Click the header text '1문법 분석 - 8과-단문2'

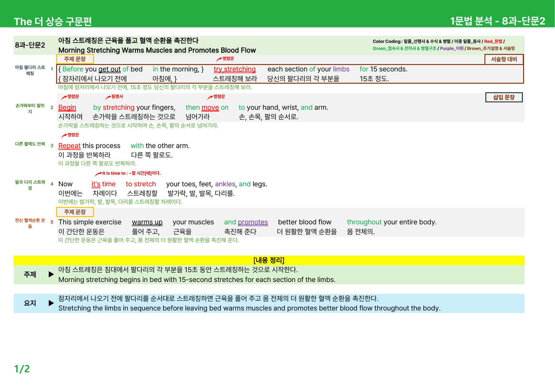click(x=497, y=21)
